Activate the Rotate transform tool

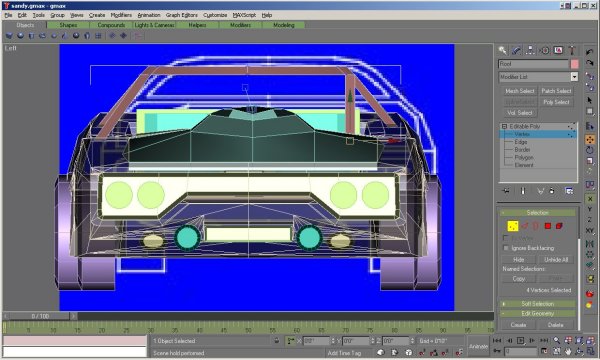590,150
